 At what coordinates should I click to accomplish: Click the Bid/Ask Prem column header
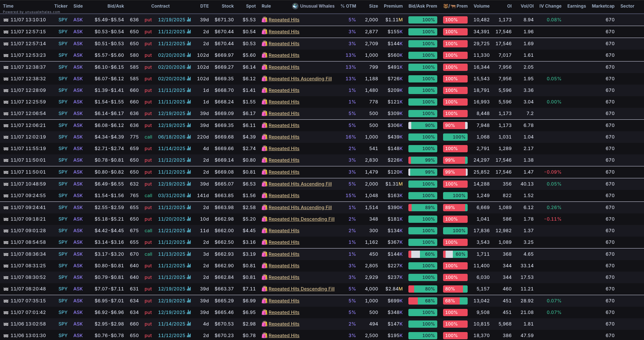pyautogui.click(x=423, y=6)
